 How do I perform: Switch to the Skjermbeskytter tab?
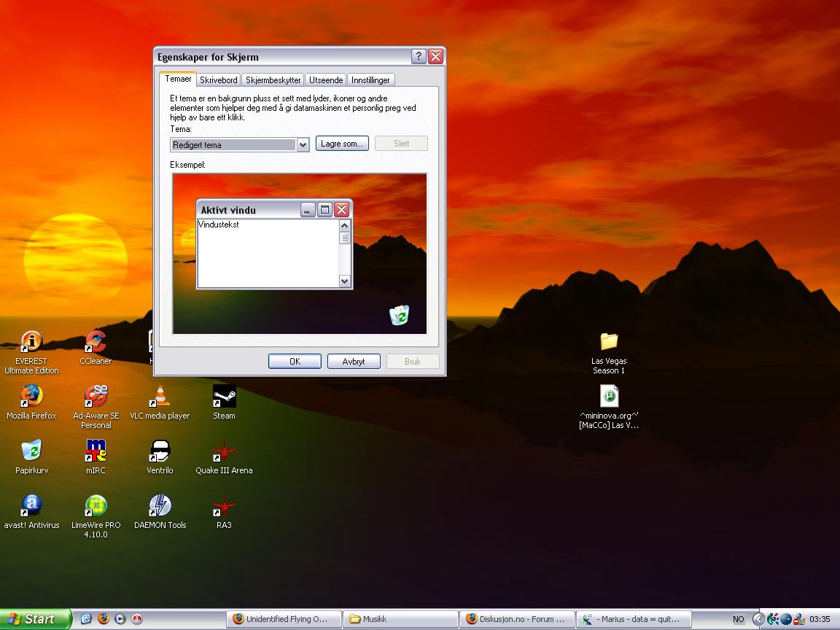pos(273,79)
